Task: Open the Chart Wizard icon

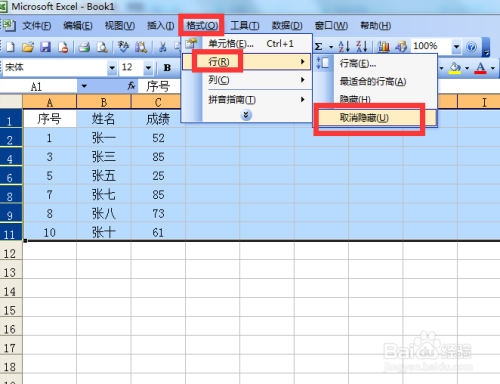Action: [x=383, y=47]
